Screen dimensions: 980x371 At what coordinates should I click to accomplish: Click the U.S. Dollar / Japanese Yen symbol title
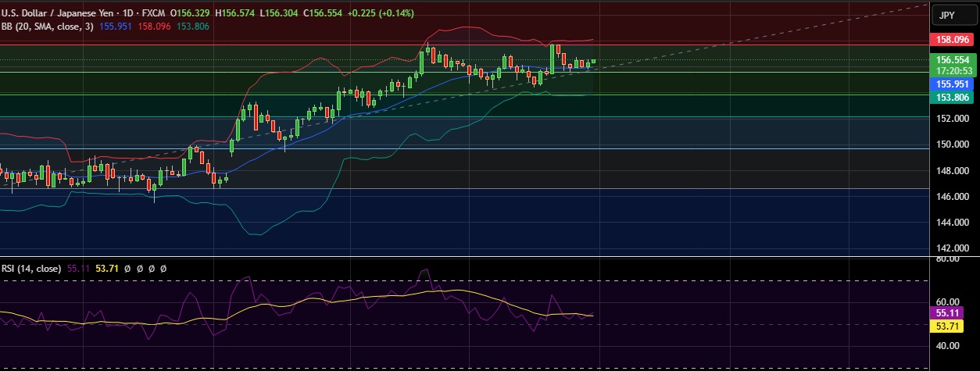tap(54, 13)
